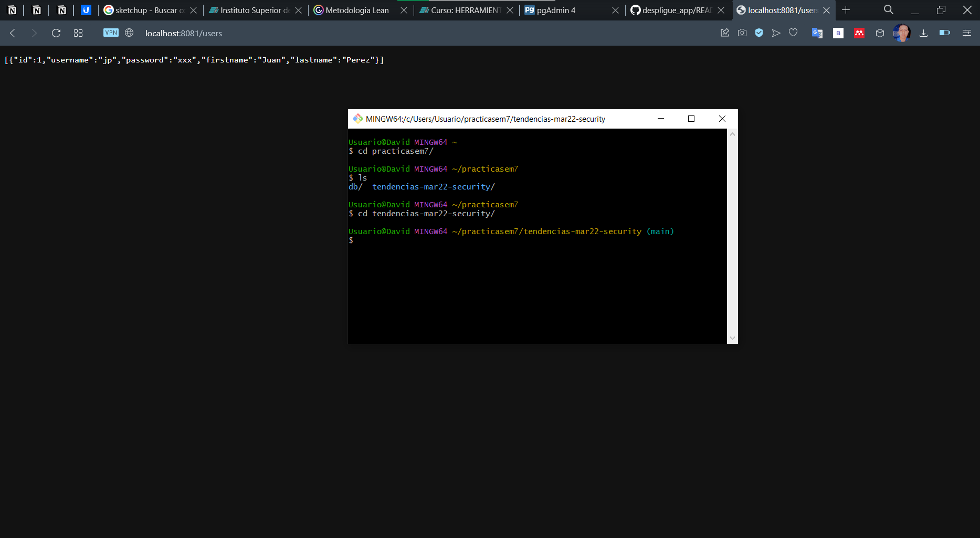Open the battery saver indicator
Screen dimensions: 980x538
coord(944,33)
